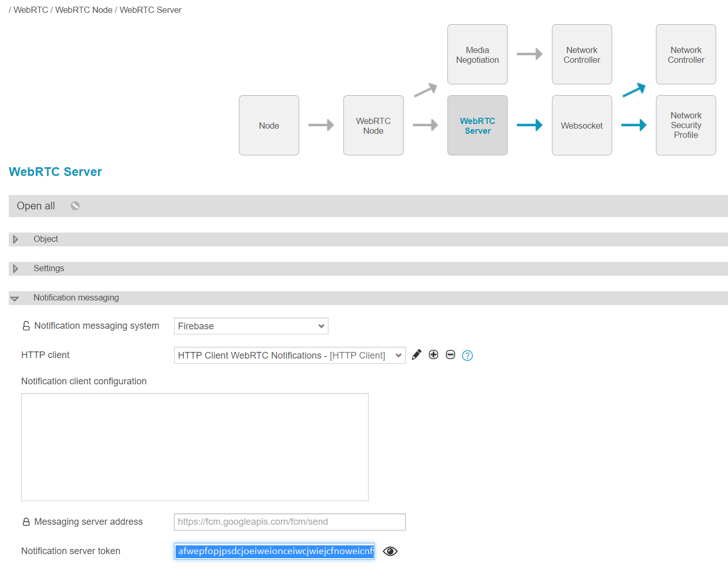728x568 pixels.
Task: Click the WebRTC breadcrumb link
Action: coord(31,10)
